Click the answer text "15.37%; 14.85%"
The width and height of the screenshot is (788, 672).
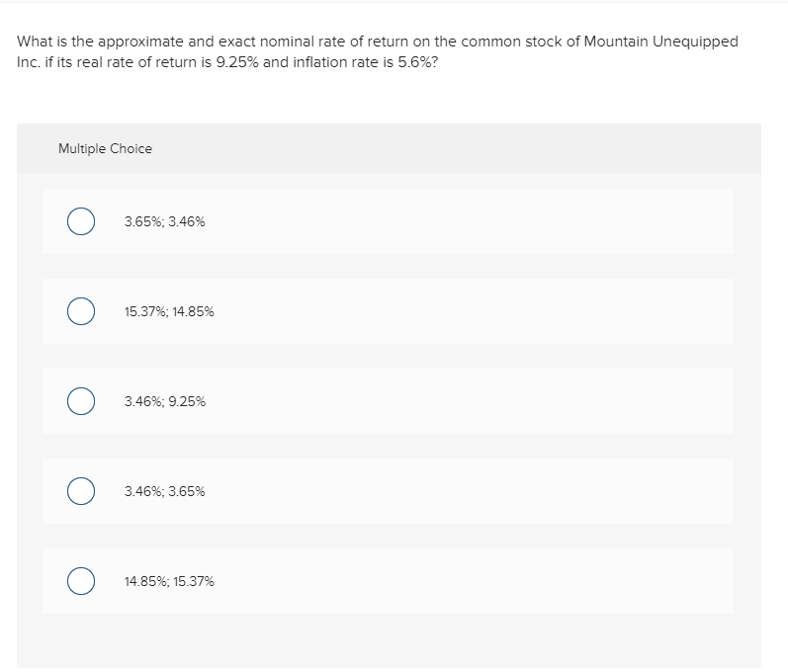[169, 311]
